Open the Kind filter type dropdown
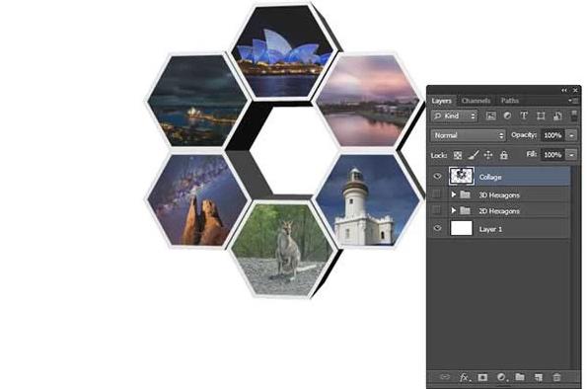588x389 pixels. tap(454, 116)
